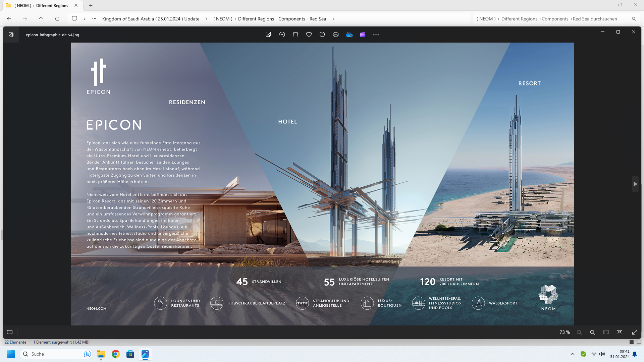Open Microsoft Store from the taskbar
This screenshot has width=644, height=362.
[x=130, y=354]
